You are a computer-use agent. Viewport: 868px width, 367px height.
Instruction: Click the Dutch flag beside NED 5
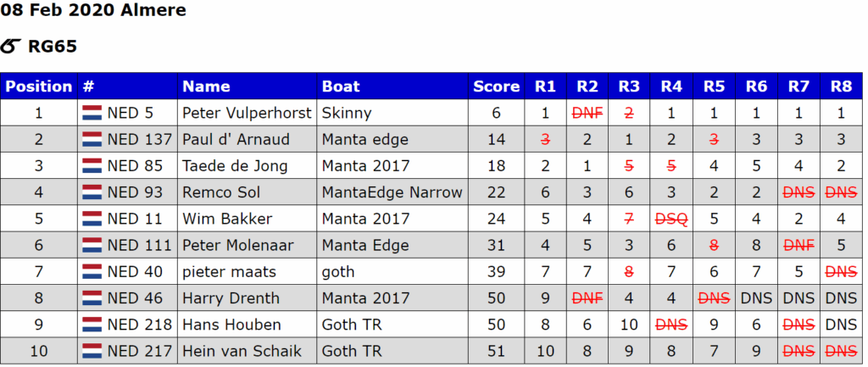coord(92,113)
